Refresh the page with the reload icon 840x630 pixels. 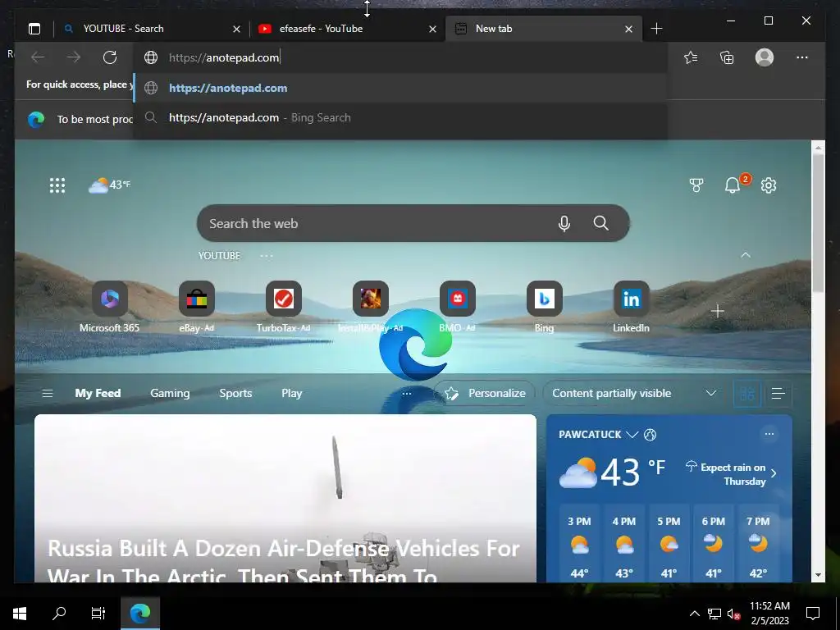tap(110, 57)
